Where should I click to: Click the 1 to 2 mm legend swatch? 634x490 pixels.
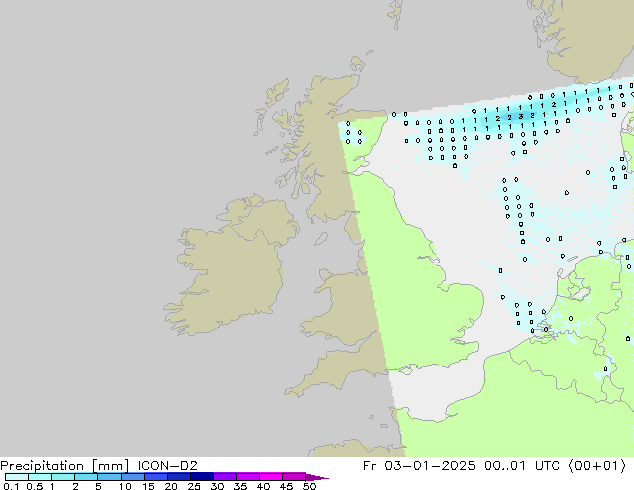(63, 477)
